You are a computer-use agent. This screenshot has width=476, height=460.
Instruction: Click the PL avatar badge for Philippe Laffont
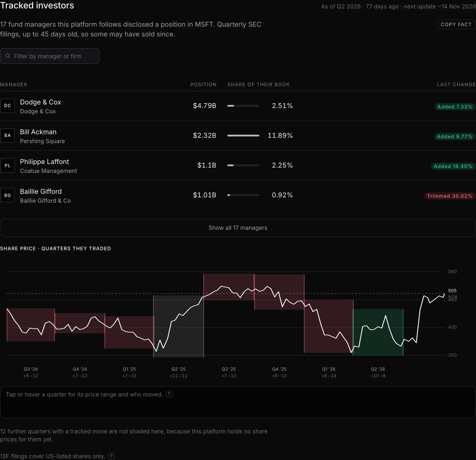pyautogui.click(x=8, y=165)
